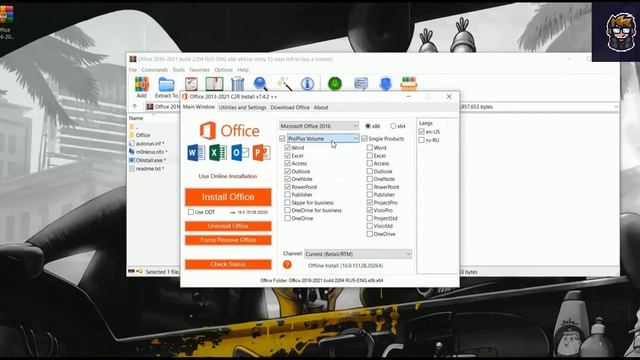Uncheck Word in ProPlus list

(287, 148)
